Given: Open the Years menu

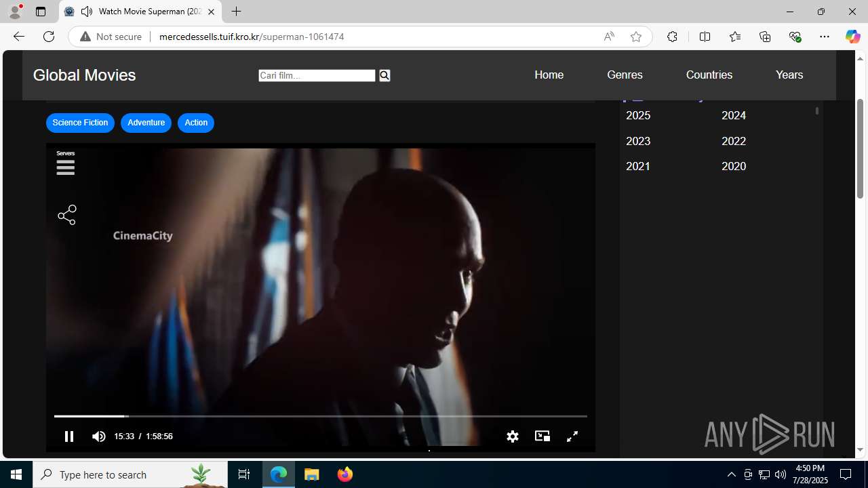Looking at the screenshot, I should click(789, 75).
